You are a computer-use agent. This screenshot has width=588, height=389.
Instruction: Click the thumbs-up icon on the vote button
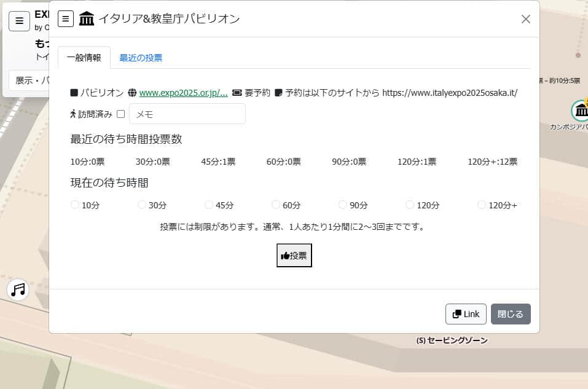(286, 255)
